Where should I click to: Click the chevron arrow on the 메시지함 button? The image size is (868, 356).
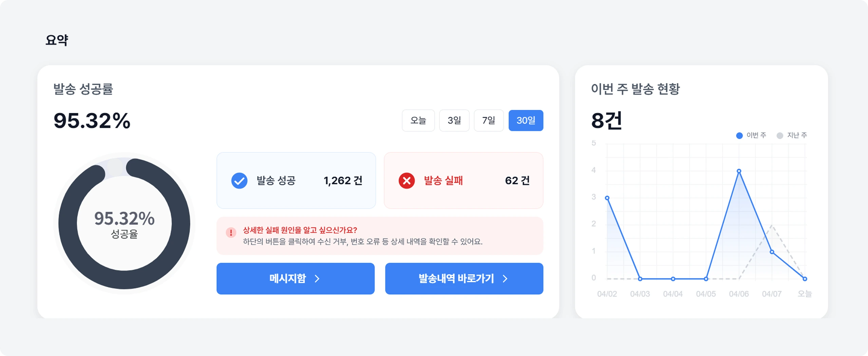tap(318, 279)
